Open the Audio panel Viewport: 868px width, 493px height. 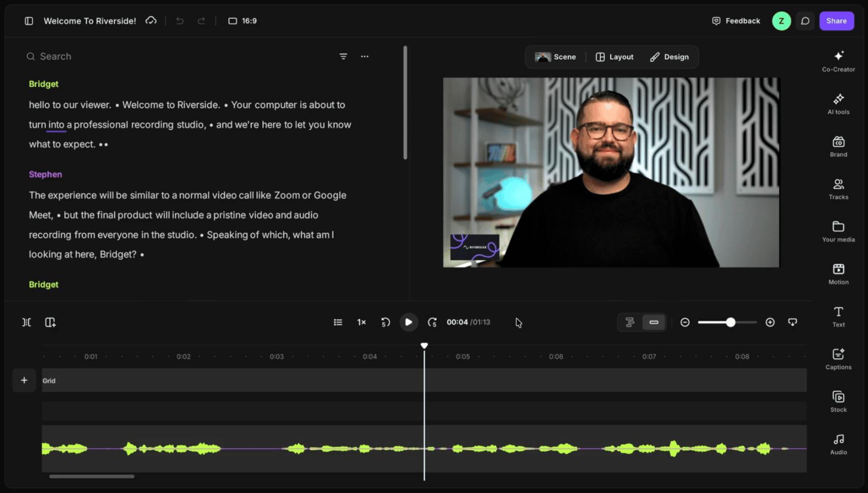coord(838,444)
